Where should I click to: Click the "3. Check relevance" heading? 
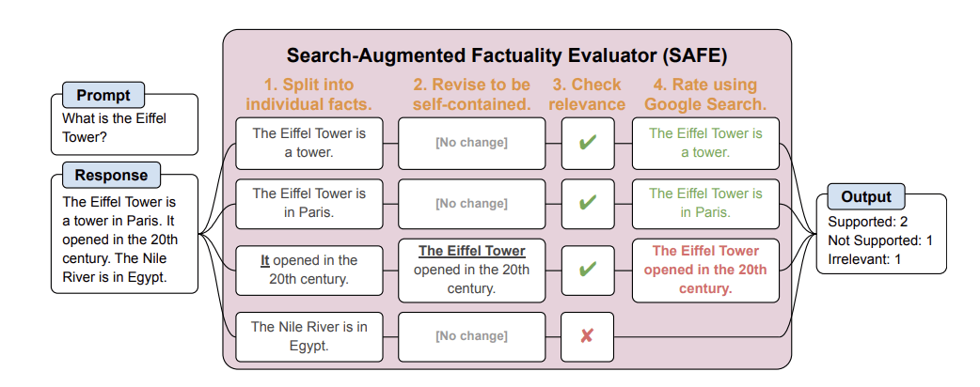[588, 94]
